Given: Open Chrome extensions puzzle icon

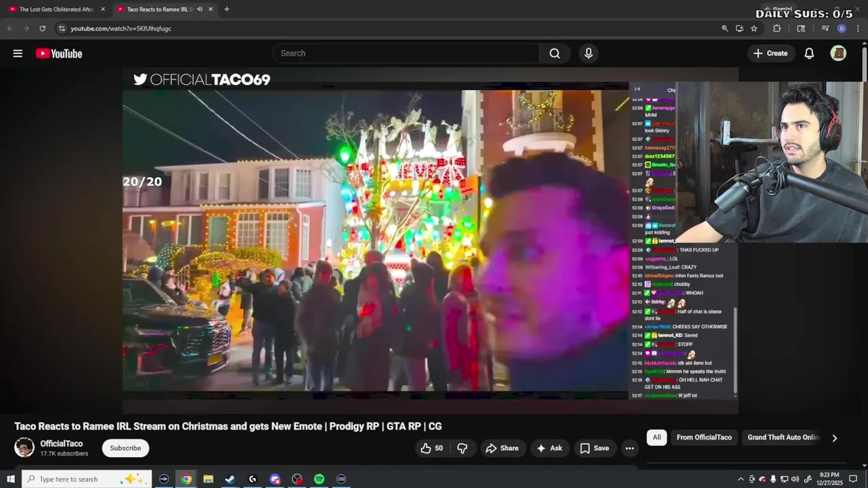Looking at the screenshot, I should pyautogui.click(x=777, y=28).
